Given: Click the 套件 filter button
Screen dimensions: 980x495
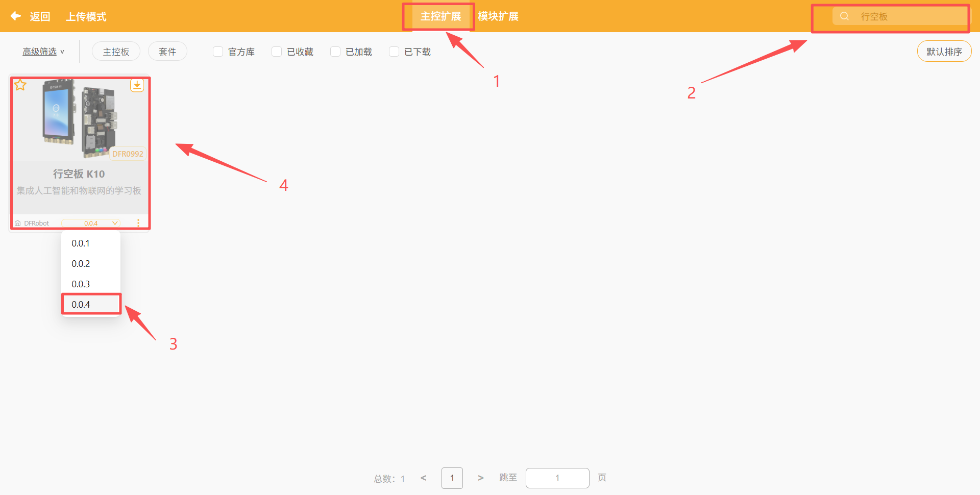Looking at the screenshot, I should click(x=167, y=51).
